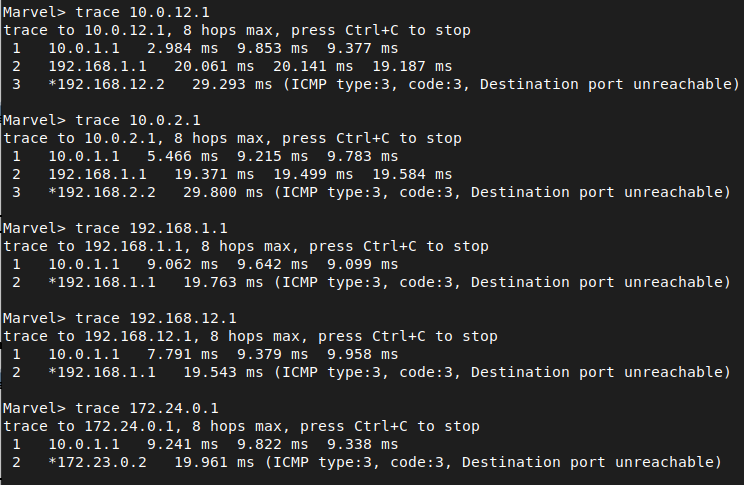Click the 'trace 10.0.2.1' command line
The height and width of the screenshot is (485, 744).
tap(102, 120)
